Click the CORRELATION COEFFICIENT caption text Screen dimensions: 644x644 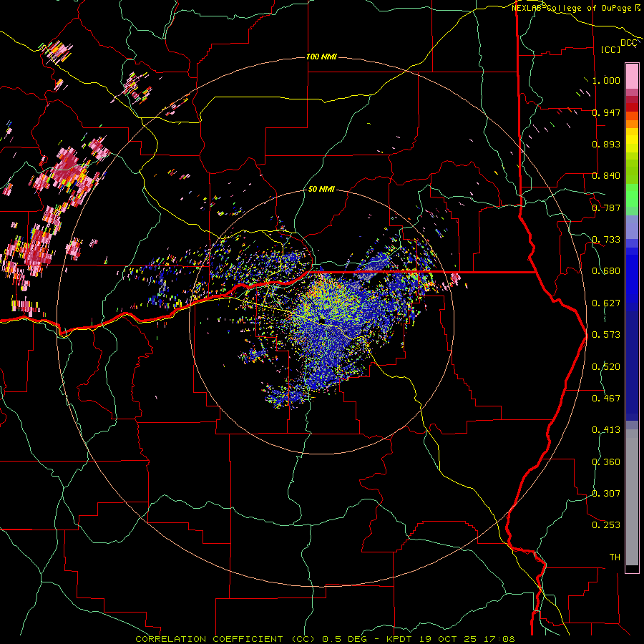coord(209,639)
